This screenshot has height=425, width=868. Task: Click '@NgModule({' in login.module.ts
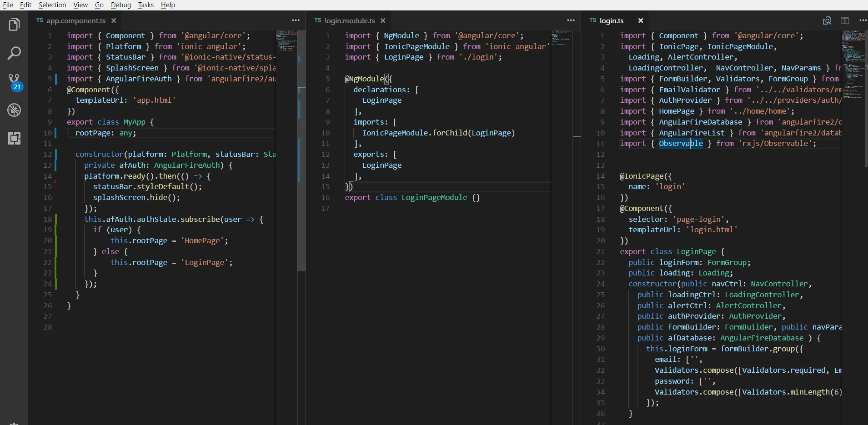(x=369, y=79)
